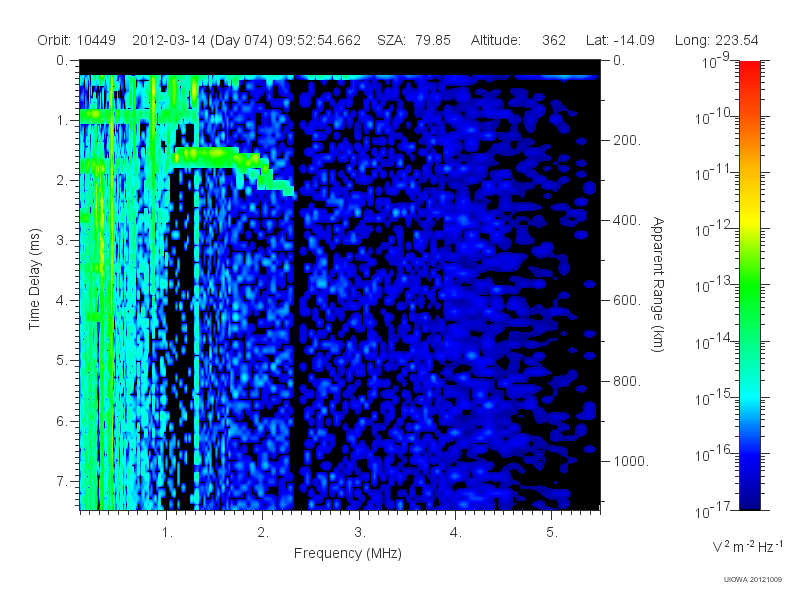Click the altitude value 362

click(554, 40)
